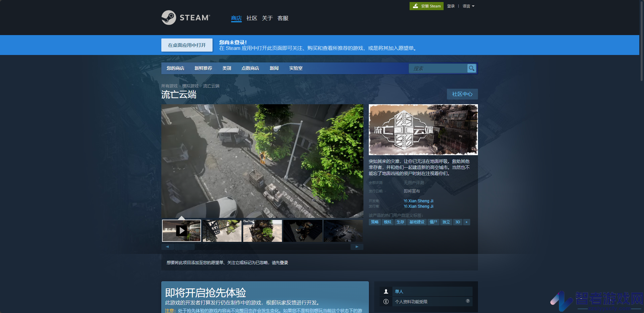Expand the 语言 language dropdown
The width and height of the screenshot is (644, 313).
tap(469, 6)
